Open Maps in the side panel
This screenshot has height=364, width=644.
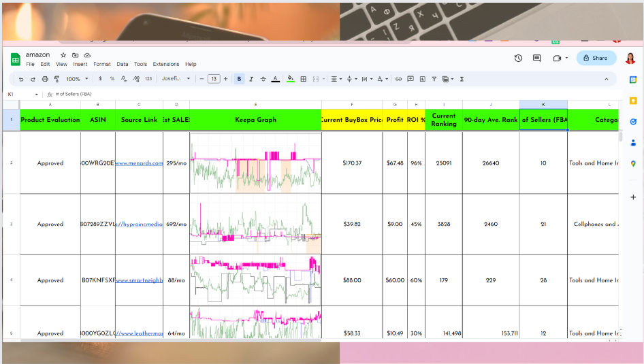(633, 164)
